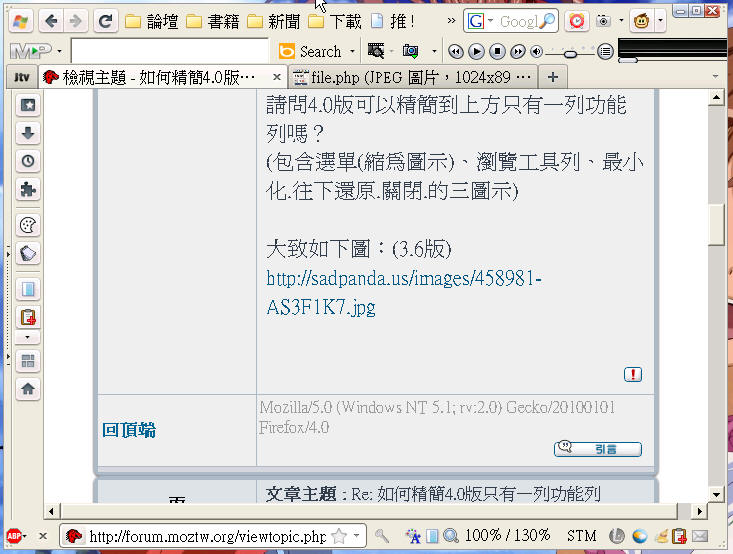Skip to previous track
733x554 pixels.
[x=456, y=51]
